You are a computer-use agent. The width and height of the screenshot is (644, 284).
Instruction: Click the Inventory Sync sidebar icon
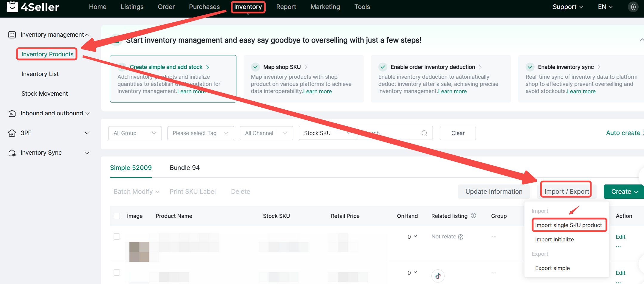(x=12, y=153)
